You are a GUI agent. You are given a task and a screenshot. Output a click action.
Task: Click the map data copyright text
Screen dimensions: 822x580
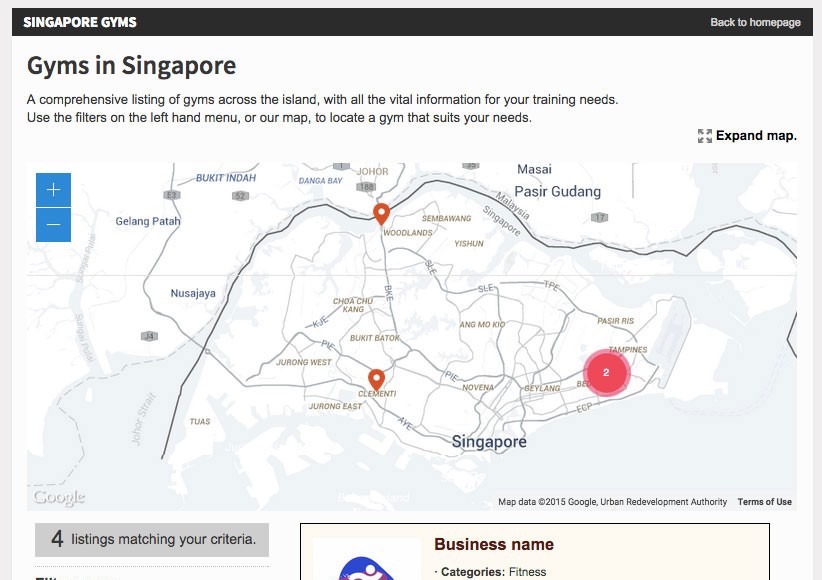point(612,502)
